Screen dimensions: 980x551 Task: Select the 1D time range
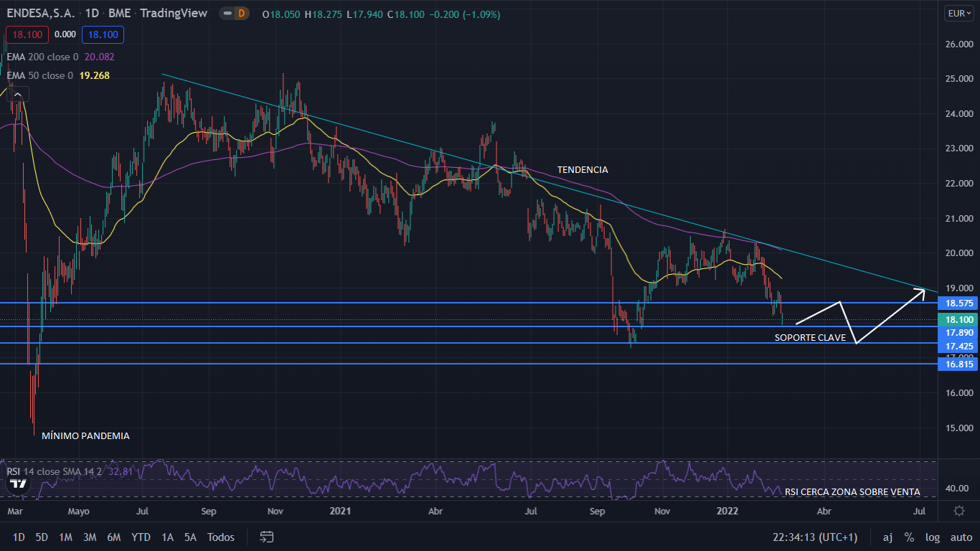pos(19,537)
